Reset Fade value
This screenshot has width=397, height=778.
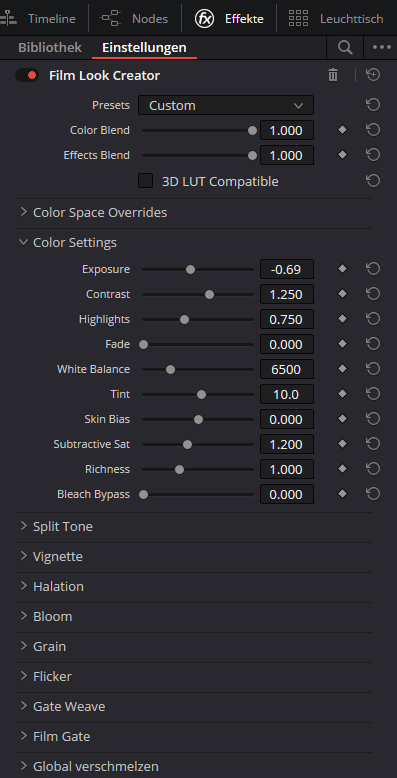373,344
